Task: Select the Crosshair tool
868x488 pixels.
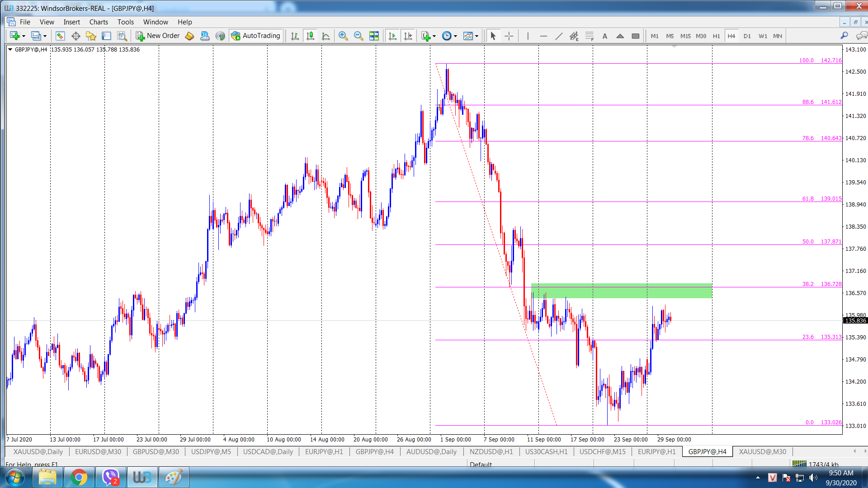Action: coord(509,36)
